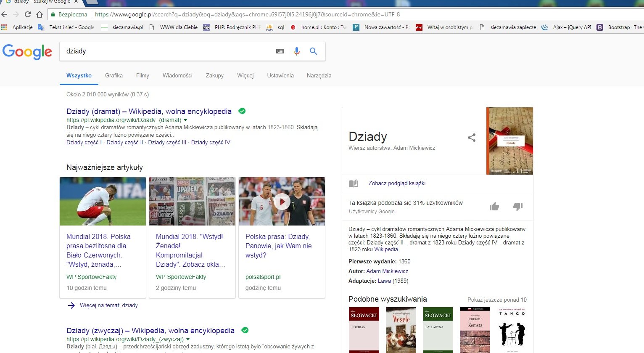Image resolution: width=644 pixels, height=353 pixels.
Task: Click the arrow icon next to 'Więcej na temat'
Action: (71, 305)
